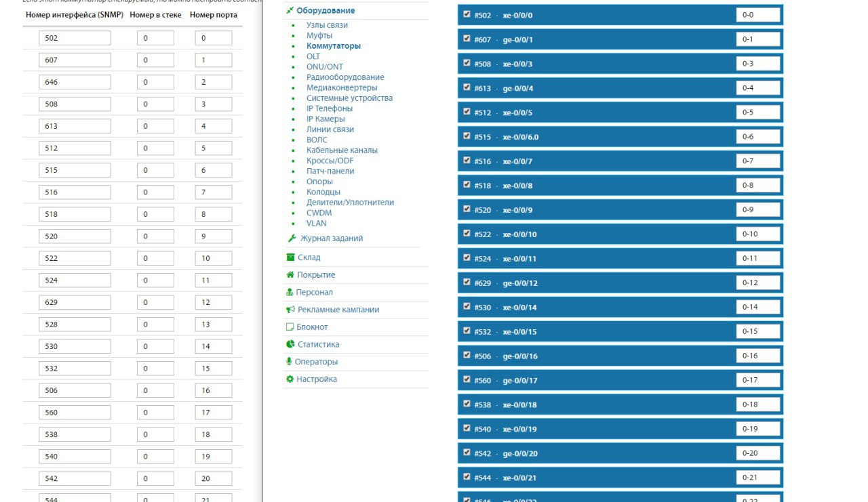868x502 pixels.
Task: Open ВОЛС link
Action: click(x=317, y=140)
